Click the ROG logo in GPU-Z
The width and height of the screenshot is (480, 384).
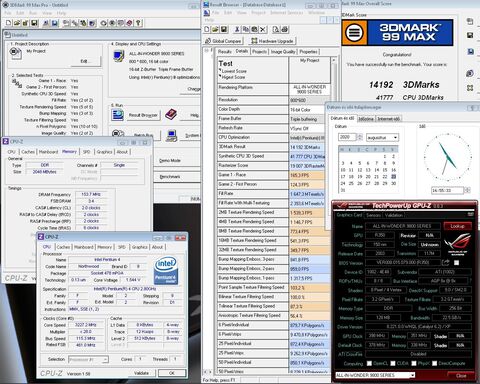pyautogui.click(x=457, y=244)
